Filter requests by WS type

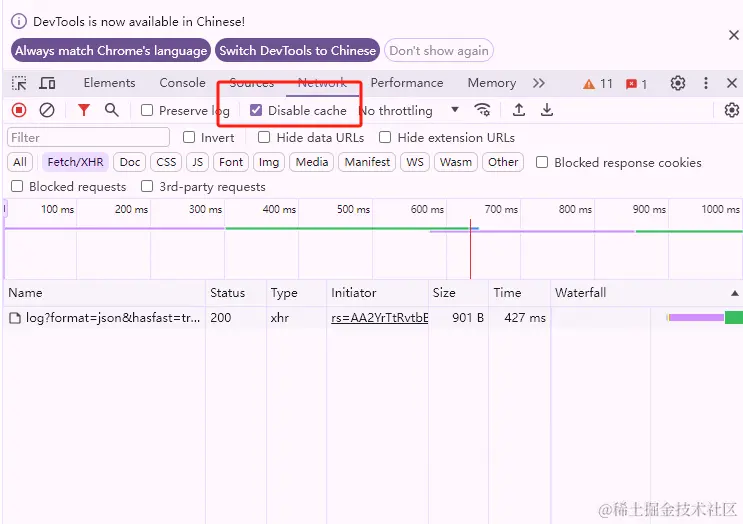[x=415, y=162]
